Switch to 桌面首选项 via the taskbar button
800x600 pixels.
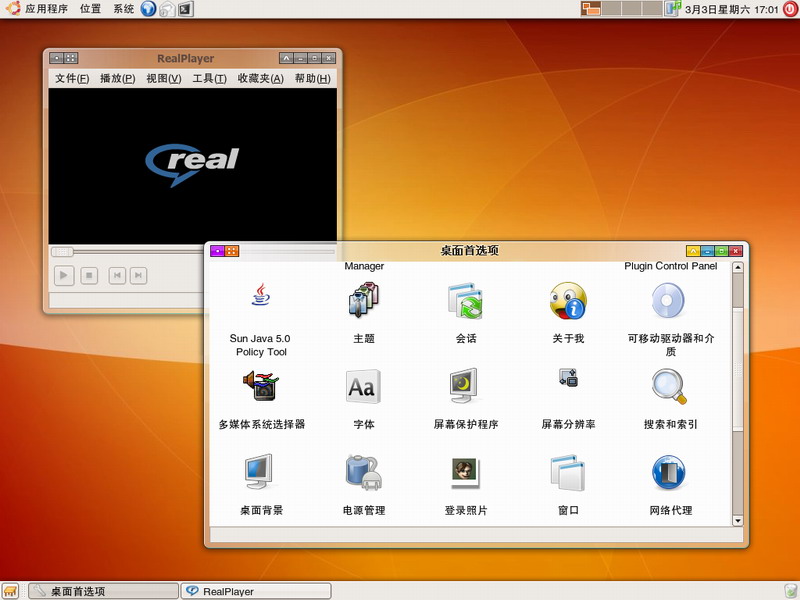[x=104, y=591]
